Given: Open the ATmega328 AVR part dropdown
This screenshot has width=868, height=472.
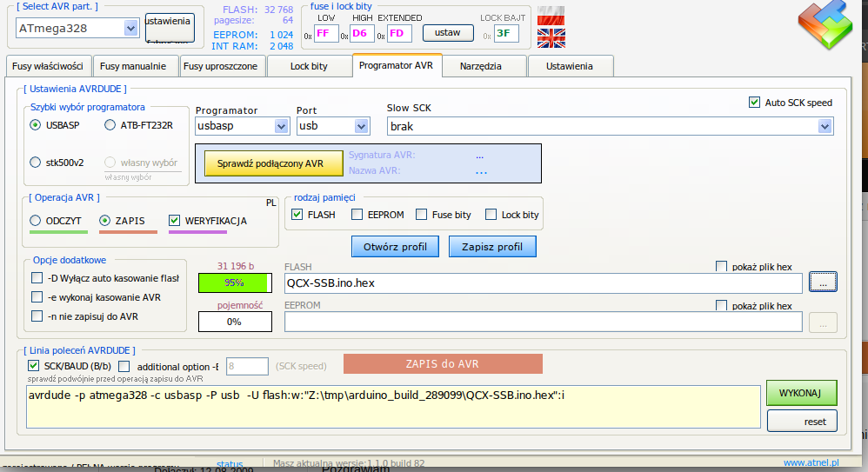Looking at the screenshot, I should click(x=130, y=29).
